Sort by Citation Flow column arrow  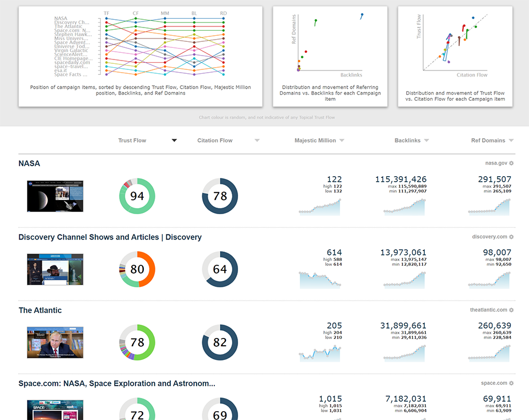pos(257,140)
